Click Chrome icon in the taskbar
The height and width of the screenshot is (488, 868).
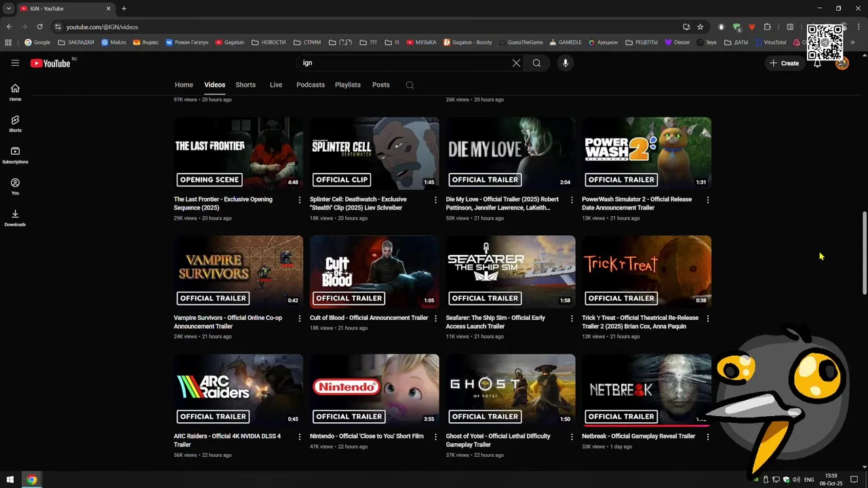pos(32,480)
